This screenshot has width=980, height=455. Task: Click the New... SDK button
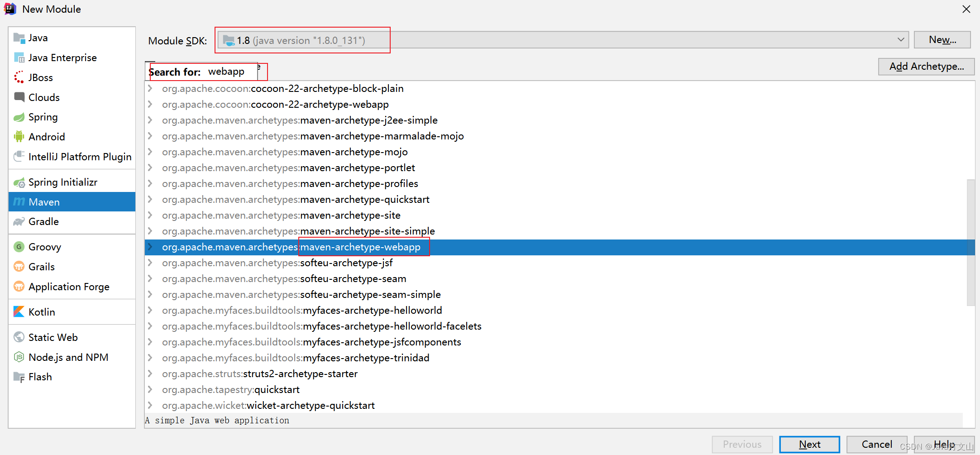942,40
